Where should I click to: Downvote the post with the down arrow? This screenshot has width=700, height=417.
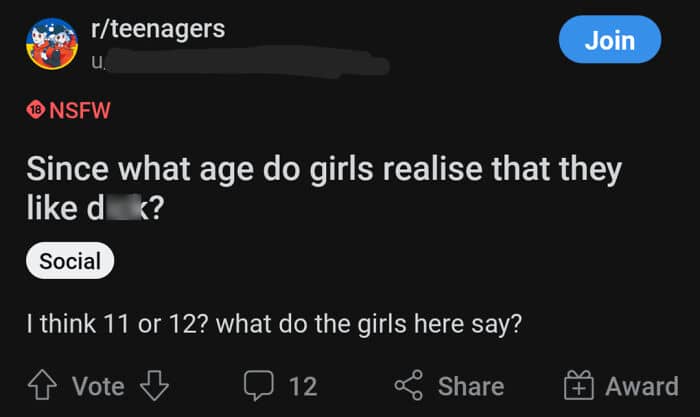coord(155,385)
